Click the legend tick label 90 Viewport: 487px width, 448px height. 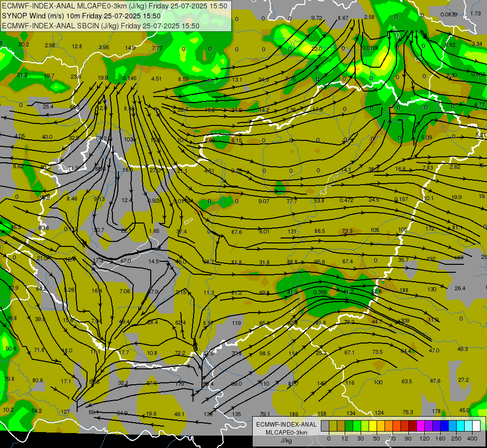(x=408, y=439)
